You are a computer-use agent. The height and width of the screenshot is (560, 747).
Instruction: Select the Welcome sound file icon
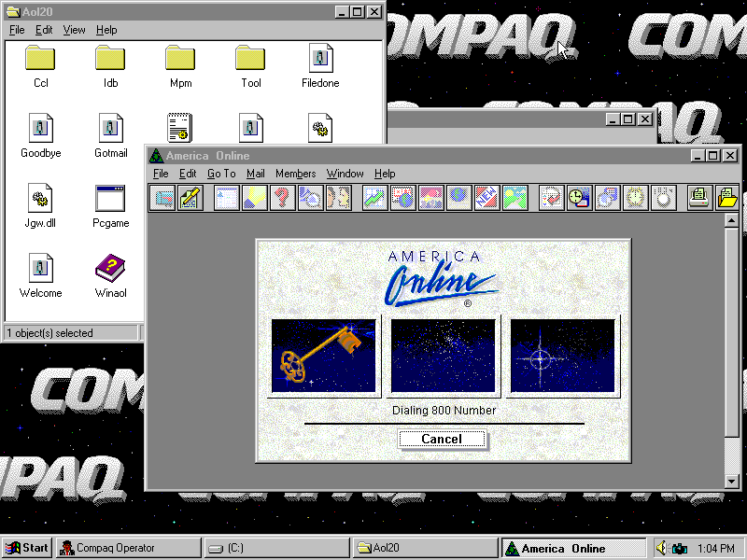click(40, 276)
